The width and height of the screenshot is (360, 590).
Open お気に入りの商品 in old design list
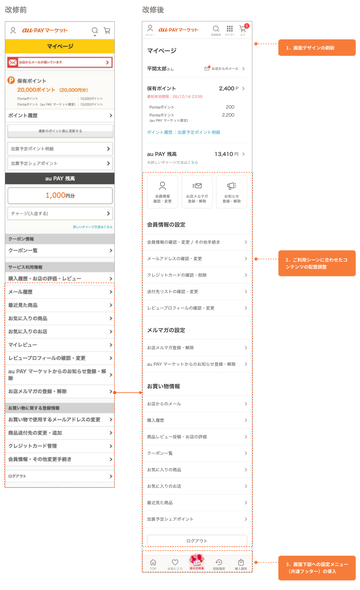(60, 318)
